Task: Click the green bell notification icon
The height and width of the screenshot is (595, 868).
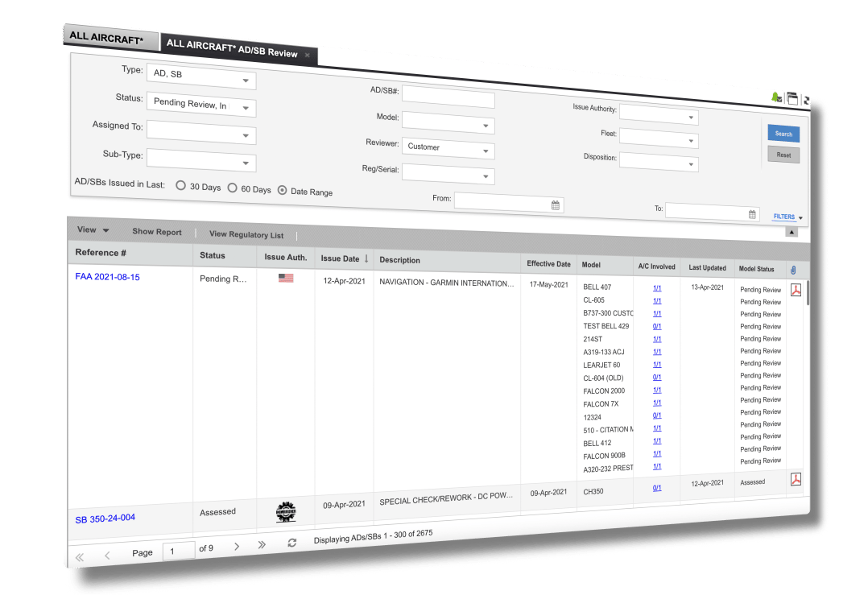Action: click(776, 97)
